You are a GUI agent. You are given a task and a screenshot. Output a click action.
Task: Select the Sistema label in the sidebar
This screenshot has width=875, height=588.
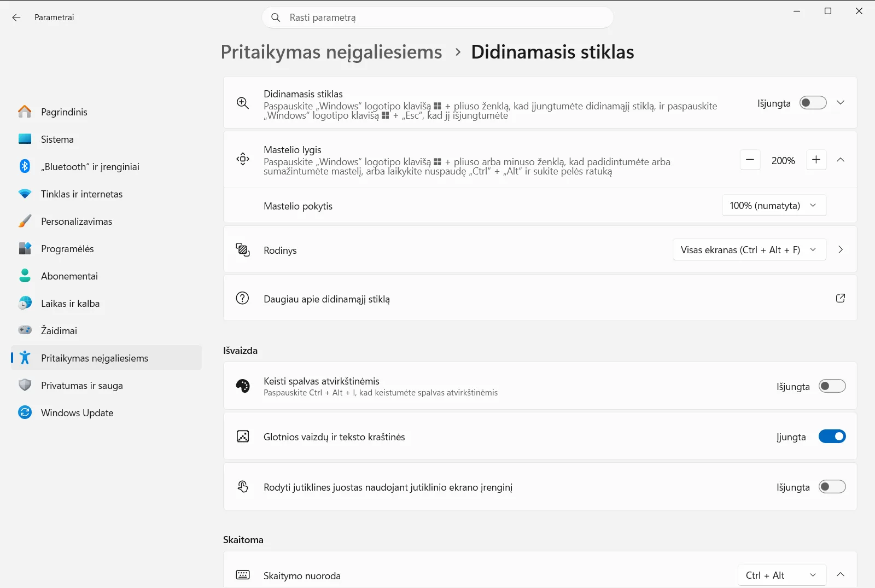[x=57, y=139]
